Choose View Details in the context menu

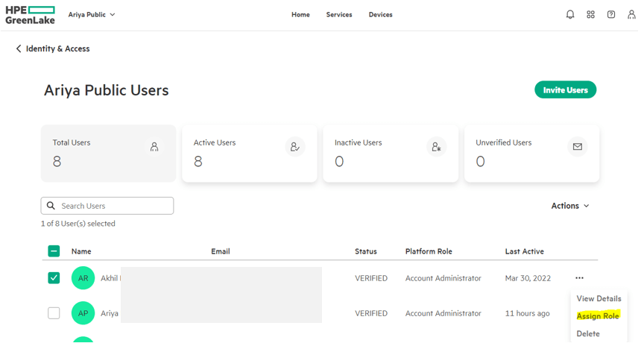(599, 298)
